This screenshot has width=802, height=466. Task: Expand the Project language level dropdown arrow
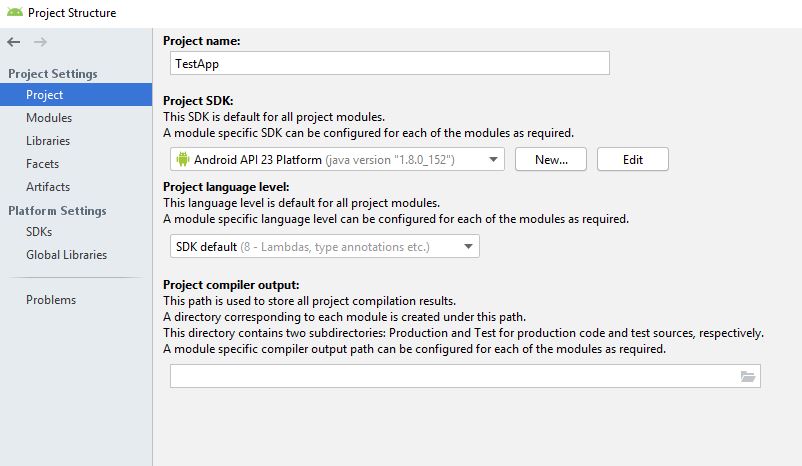468,247
